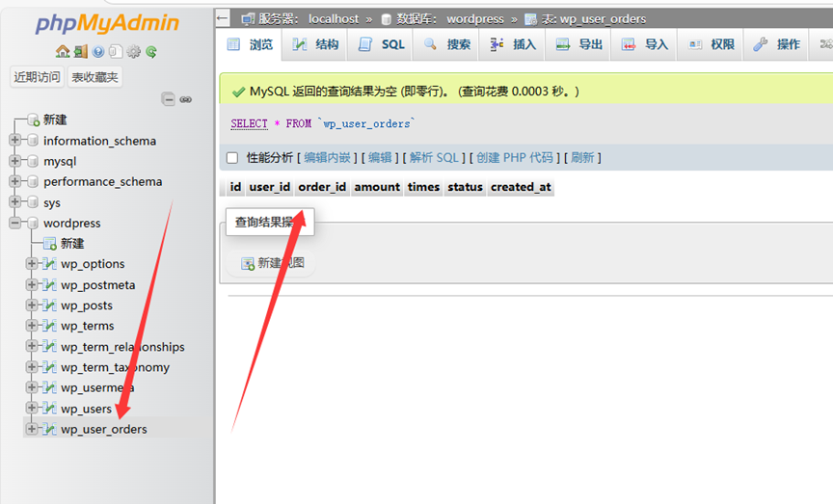Click the 新建视图 create view link
Viewport: 833px width, 504px height.
click(x=281, y=263)
